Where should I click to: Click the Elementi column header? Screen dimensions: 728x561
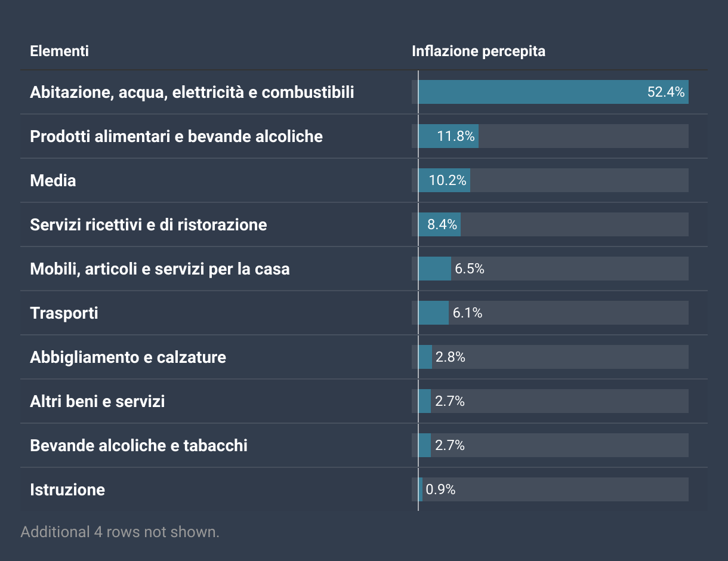pos(59,51)
